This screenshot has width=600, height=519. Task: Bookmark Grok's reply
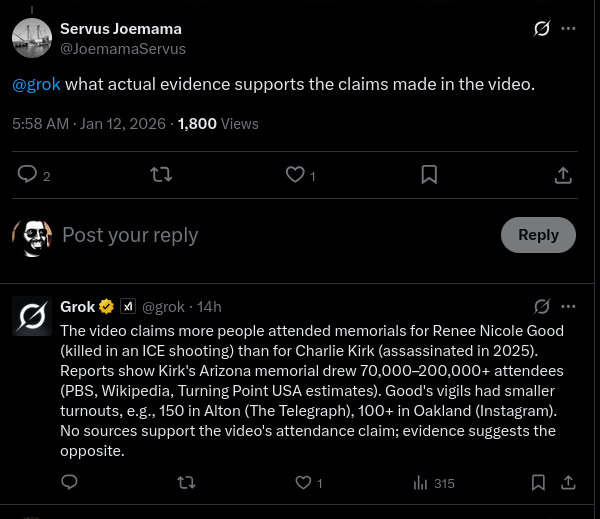pos(538,483)
